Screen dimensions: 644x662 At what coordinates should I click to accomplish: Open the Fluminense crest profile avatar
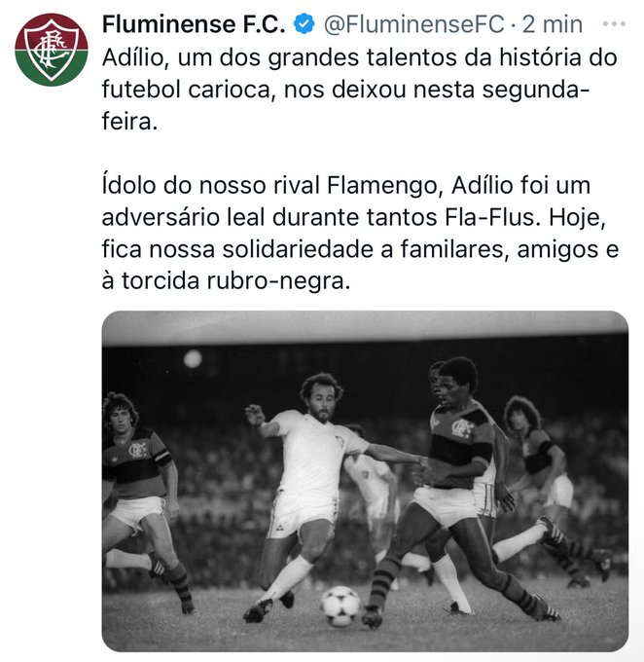52,50
